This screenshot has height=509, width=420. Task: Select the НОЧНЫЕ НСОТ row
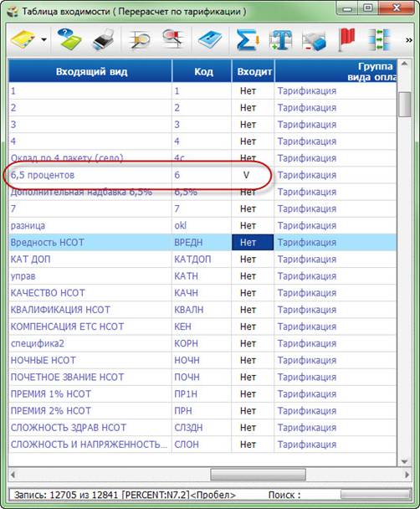point(202,360)
